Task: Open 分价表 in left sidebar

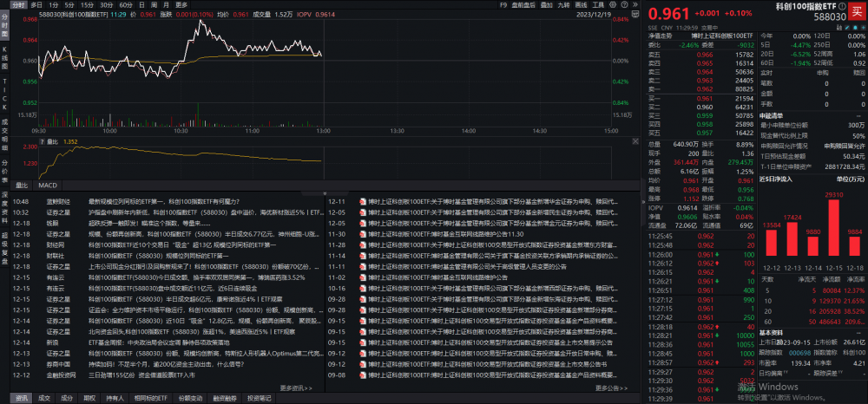Action: click(x=4, y=171)
